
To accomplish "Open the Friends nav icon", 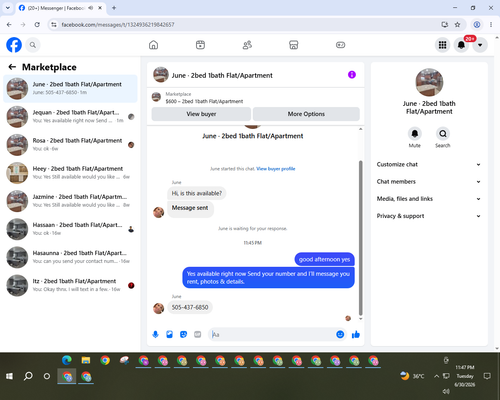I will click(247, 45).
